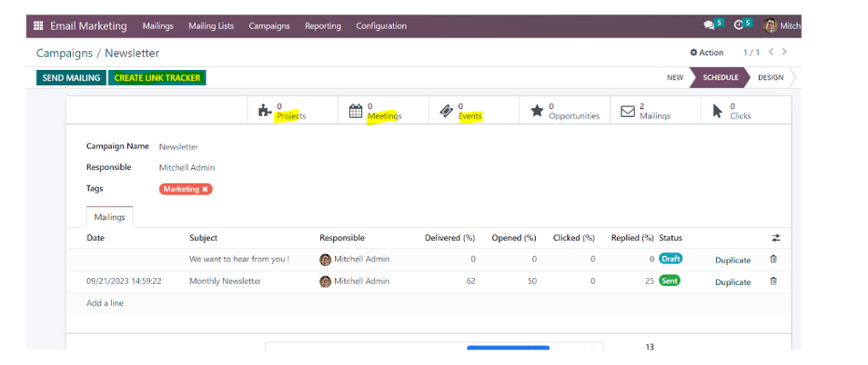Open the apps grid menu icon
The height and width of the screenshot is (365, 868).
[38, 26]
